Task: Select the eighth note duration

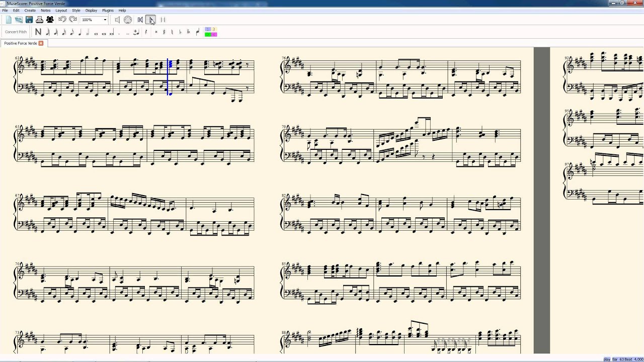Action: (72, 32)
